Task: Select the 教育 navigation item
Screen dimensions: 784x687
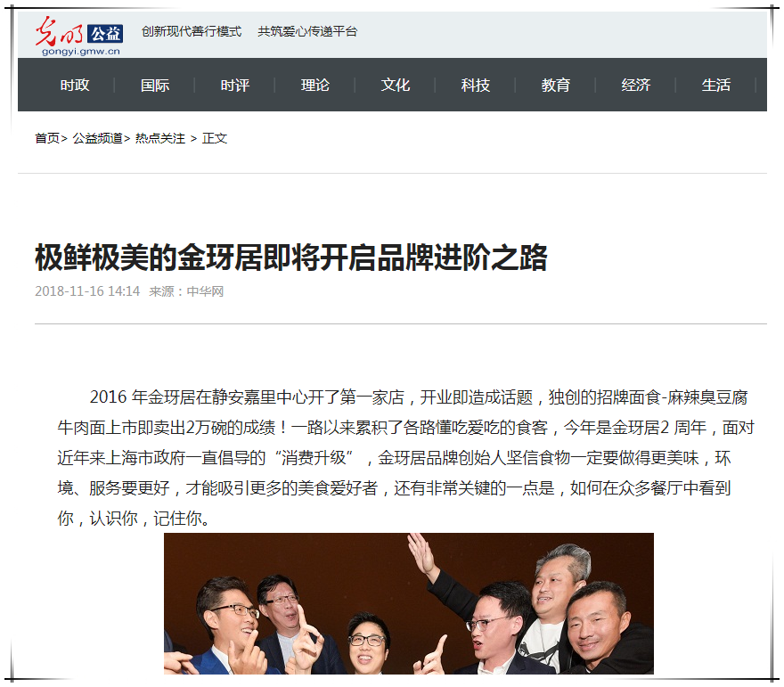Action: tap(556, 85)
